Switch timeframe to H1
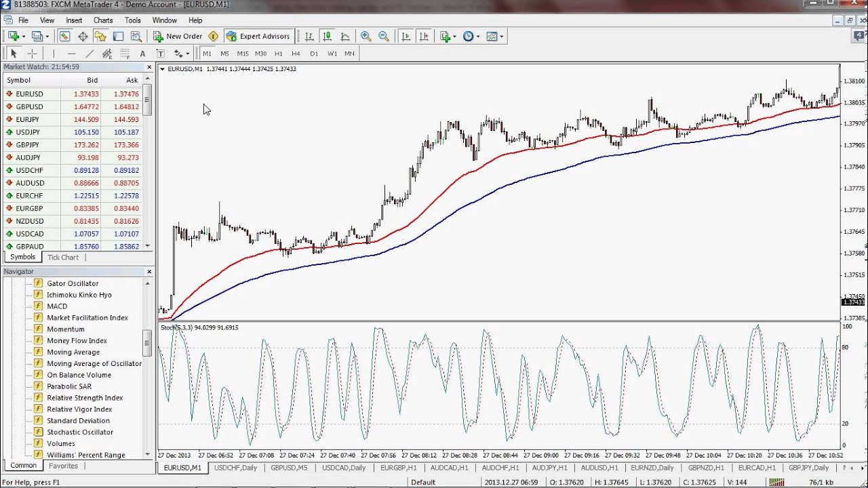Image resolution: width=868 pixels, height=488 pixels. click(278, 54)
